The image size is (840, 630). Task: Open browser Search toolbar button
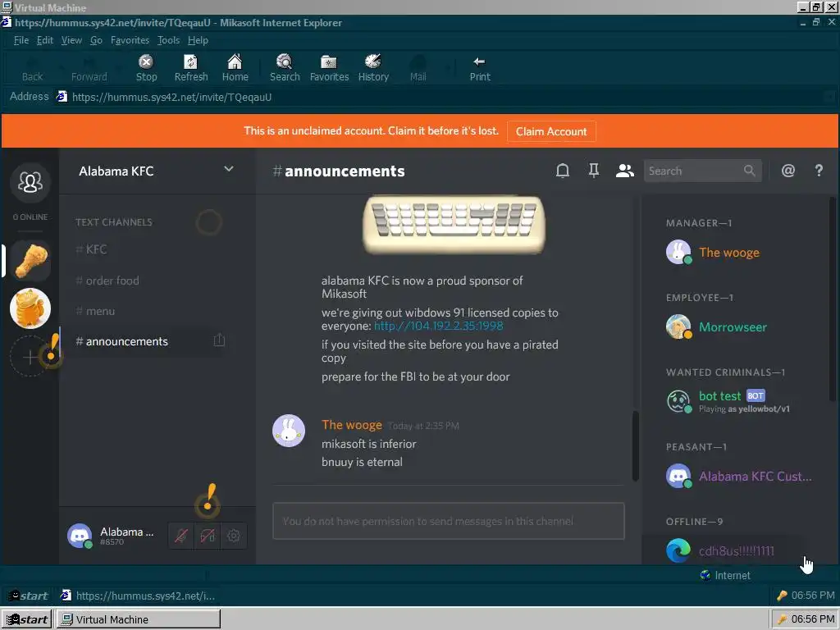(x=285, y=68)
